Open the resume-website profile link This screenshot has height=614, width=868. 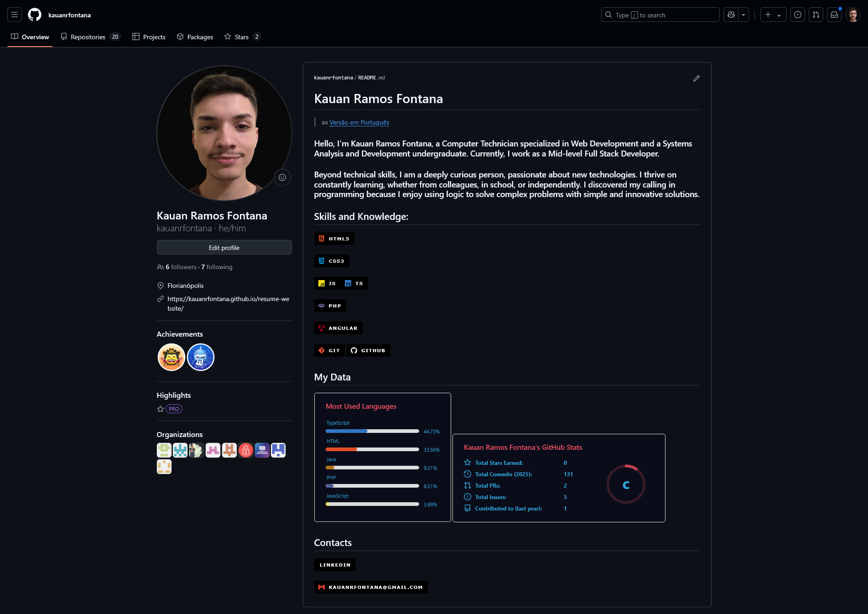tap(228, 303)
